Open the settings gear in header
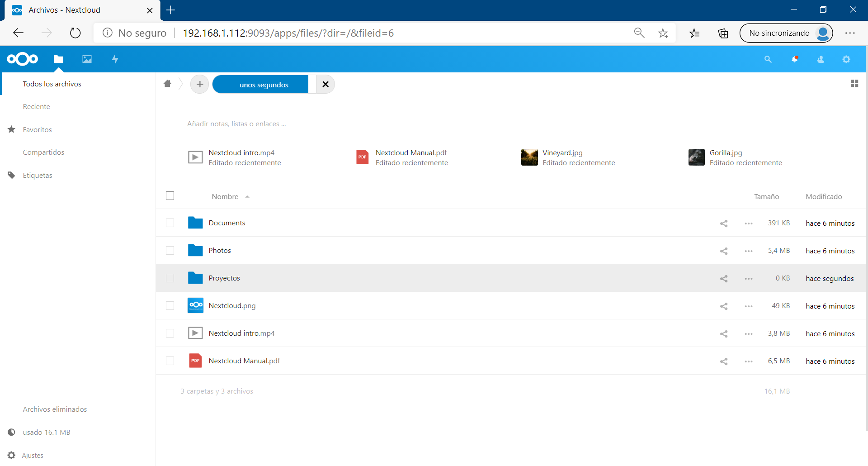 point(846,59)
